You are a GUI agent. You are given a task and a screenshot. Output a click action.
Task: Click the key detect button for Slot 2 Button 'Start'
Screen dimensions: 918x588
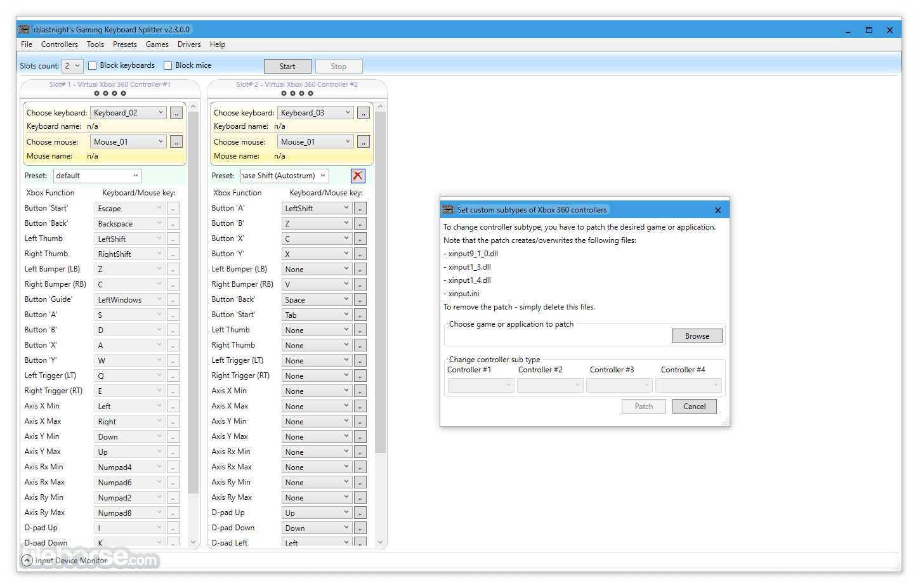coord(360,315)
